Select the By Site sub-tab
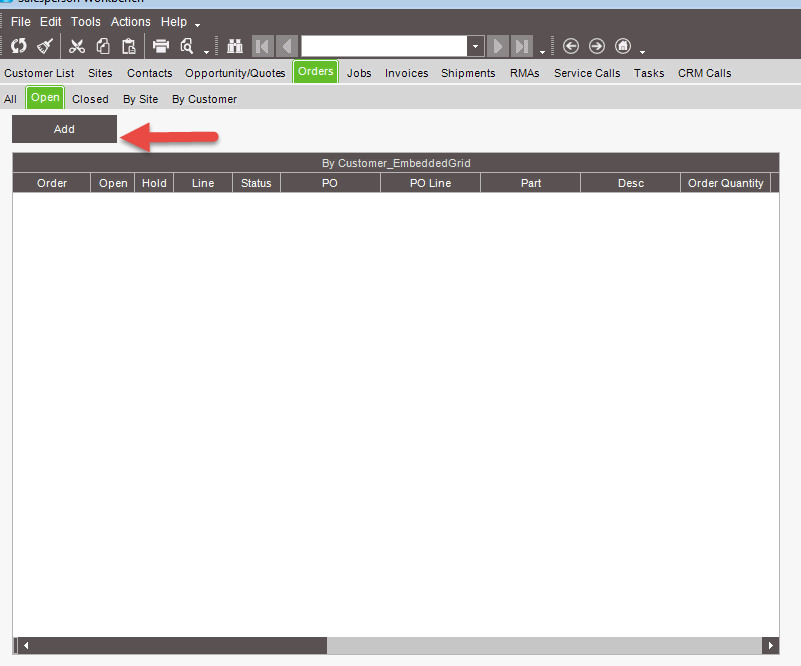Viewport: 801px width, 666px height. click(140, 99)
